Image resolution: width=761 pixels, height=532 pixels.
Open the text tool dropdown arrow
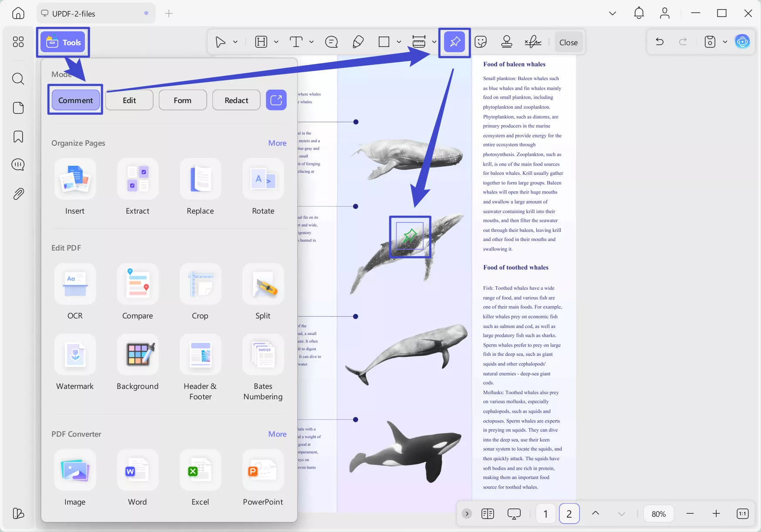(311, 42)
